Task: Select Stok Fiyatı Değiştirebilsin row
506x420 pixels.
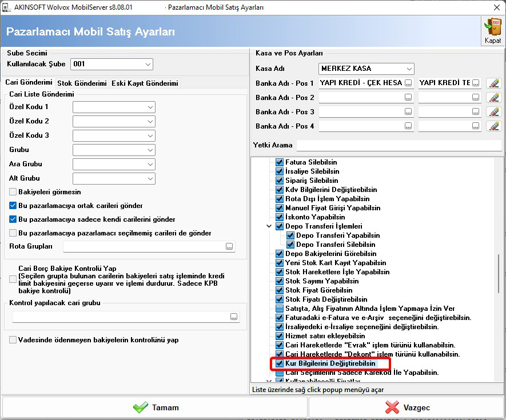Action: 326,299
